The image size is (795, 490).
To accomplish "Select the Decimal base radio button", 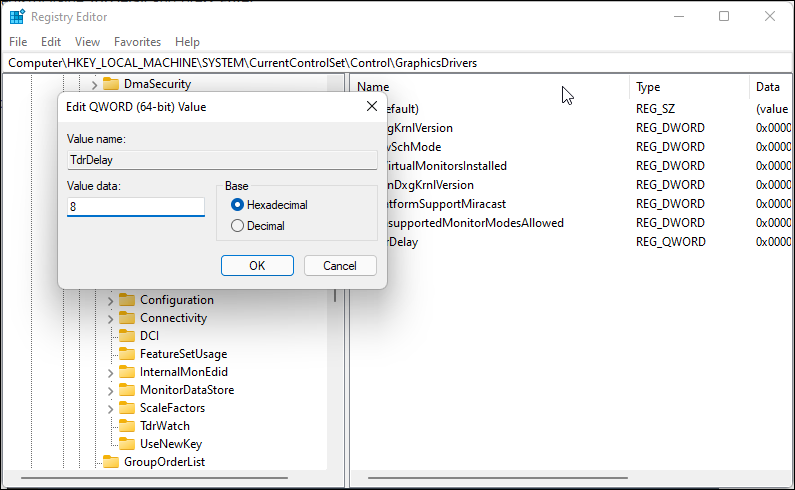I will 237,226.
